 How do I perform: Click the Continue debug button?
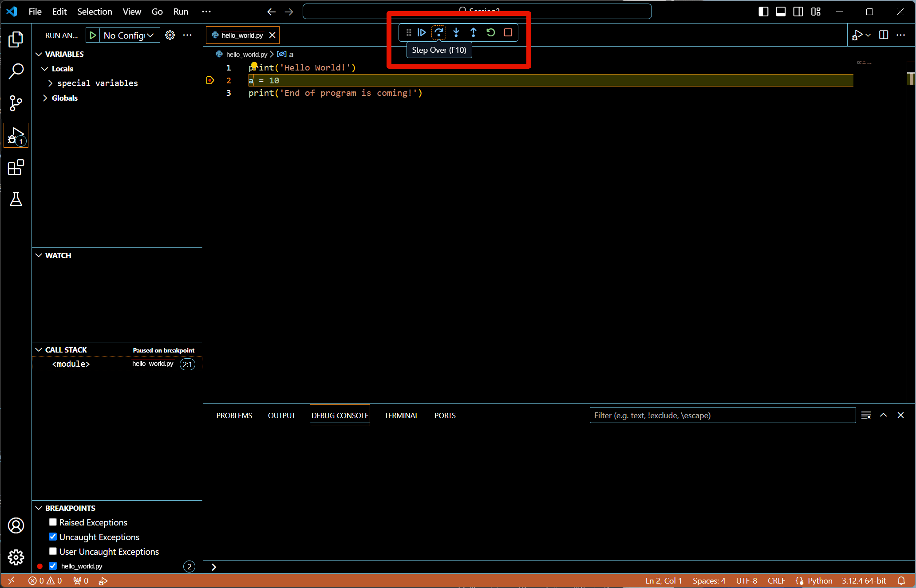422,32
